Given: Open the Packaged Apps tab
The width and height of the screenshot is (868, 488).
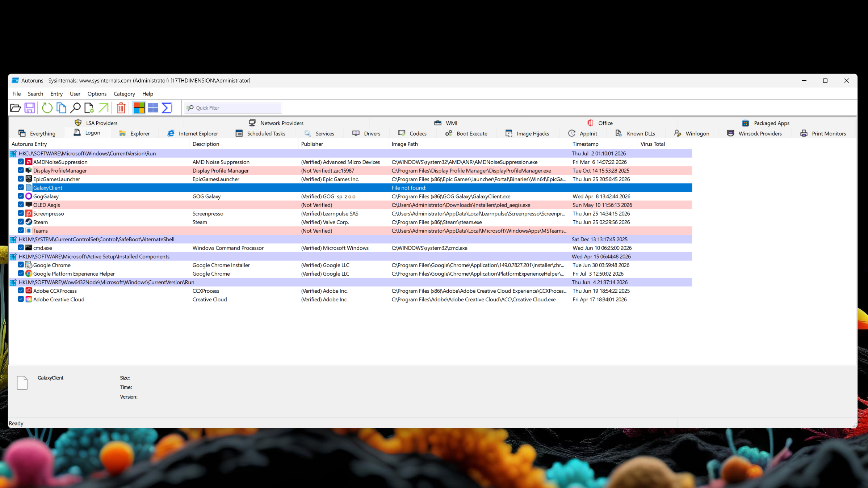Looking at the screenshot, I should (x=766, y=123).
